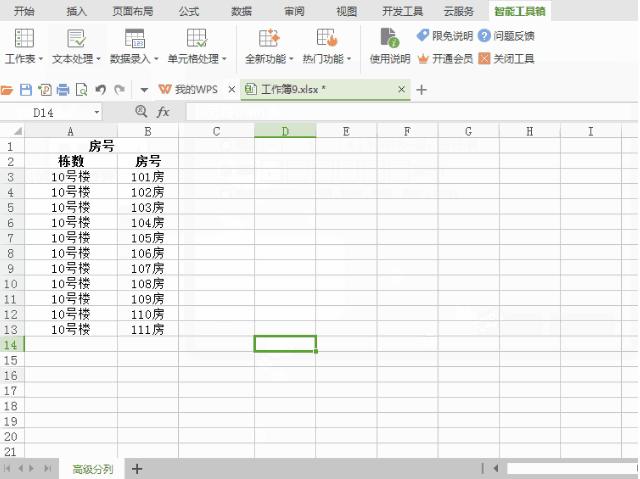The height and width of the screenshot is (479, 640).
Task: Switch to the 页面布局 ribbon tab
Action: 133,11
